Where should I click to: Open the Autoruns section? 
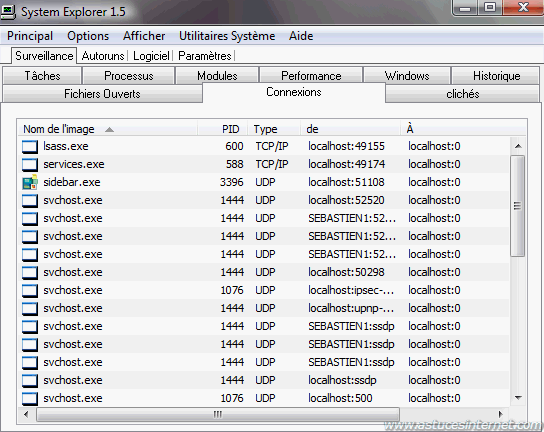(x=103, y=56)
